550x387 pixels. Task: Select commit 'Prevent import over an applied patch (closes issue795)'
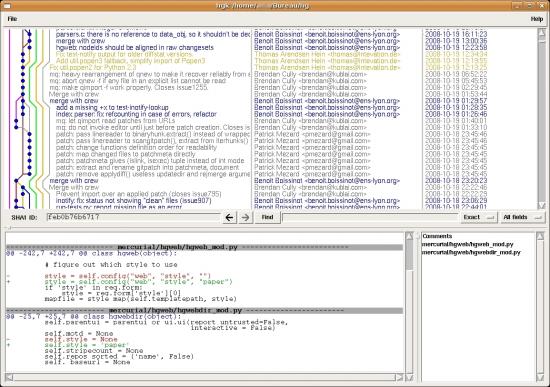tap(139, 194)
